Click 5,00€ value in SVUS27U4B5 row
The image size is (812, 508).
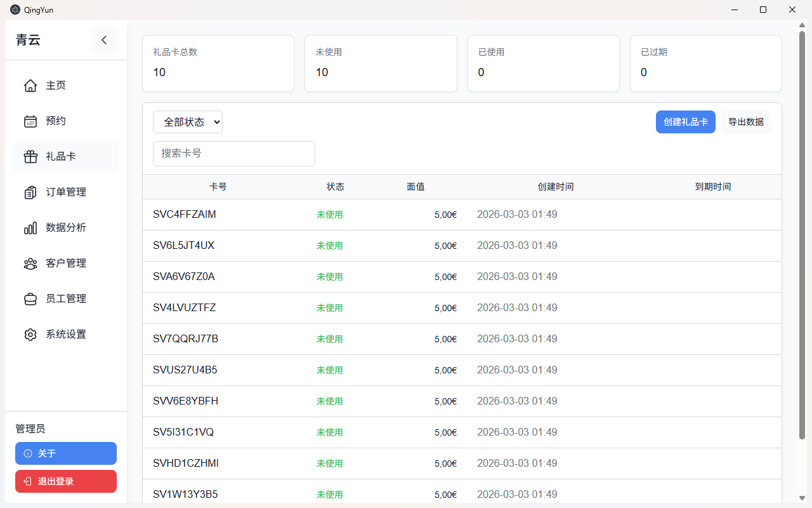point(445,370)
